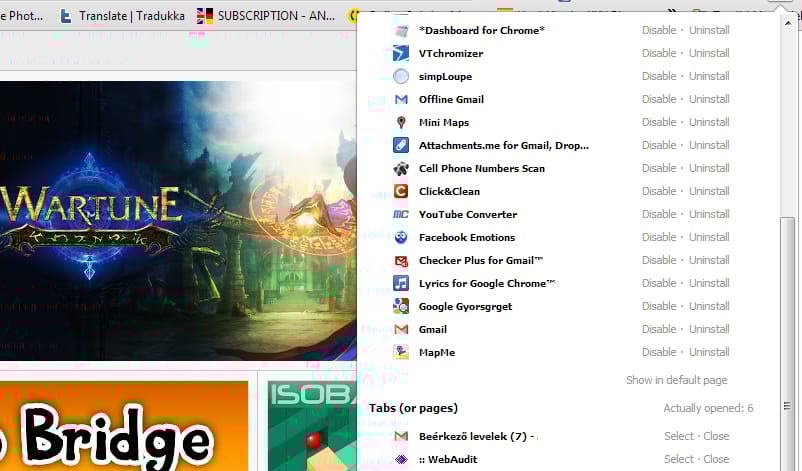802x471 pixels.
Task: Uninstall Offline Gmail
Action: coord(709,99)
